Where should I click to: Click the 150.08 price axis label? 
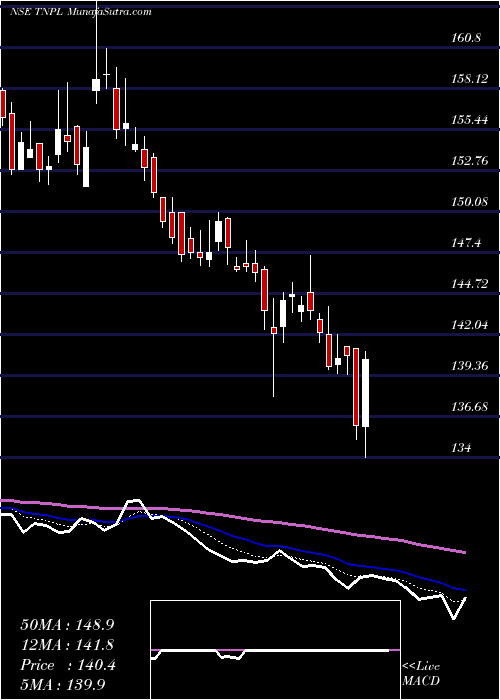click(470, 202)
